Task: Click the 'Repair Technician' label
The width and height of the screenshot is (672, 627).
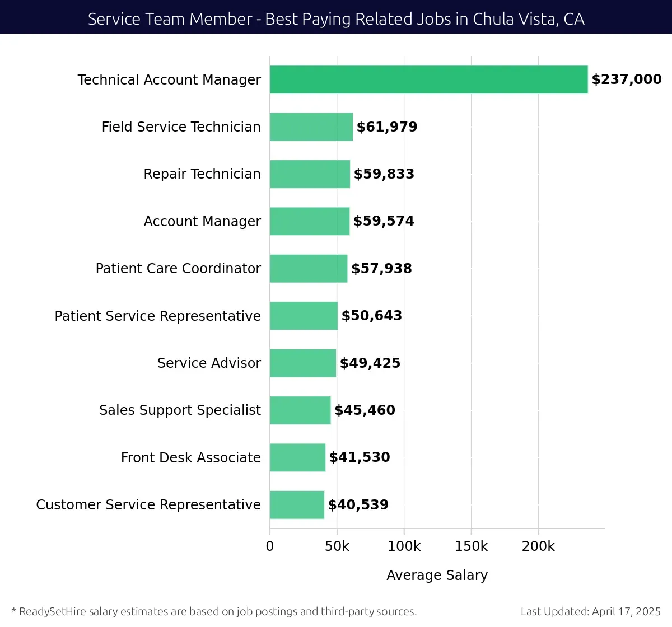Action: (x=202, y=174)
